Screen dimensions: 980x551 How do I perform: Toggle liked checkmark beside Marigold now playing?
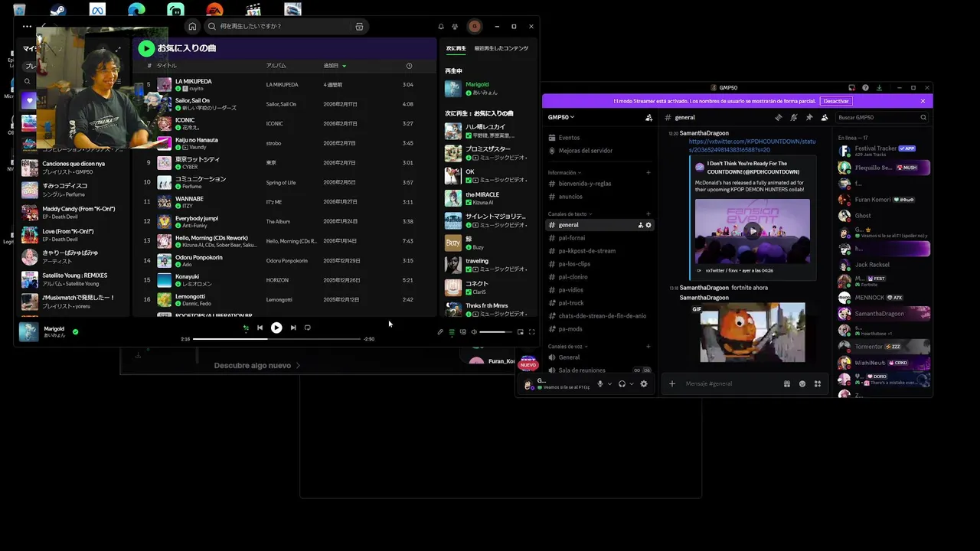pyautogui.click(x=75, y=331)
